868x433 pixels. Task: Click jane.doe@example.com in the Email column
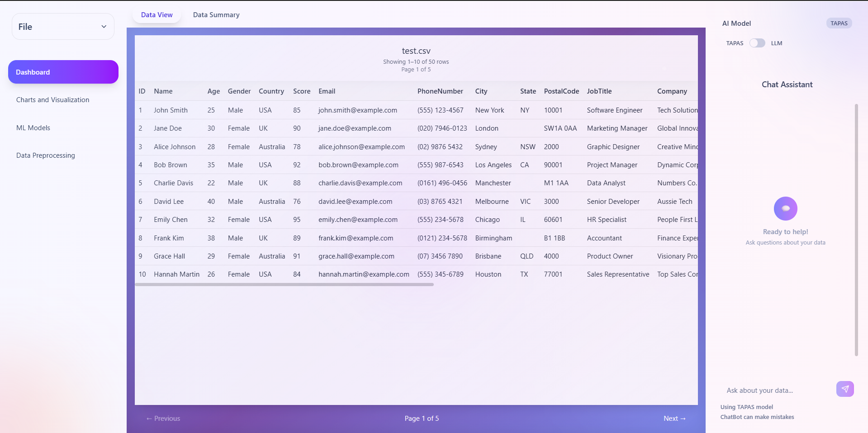click(x=355, y=128)
